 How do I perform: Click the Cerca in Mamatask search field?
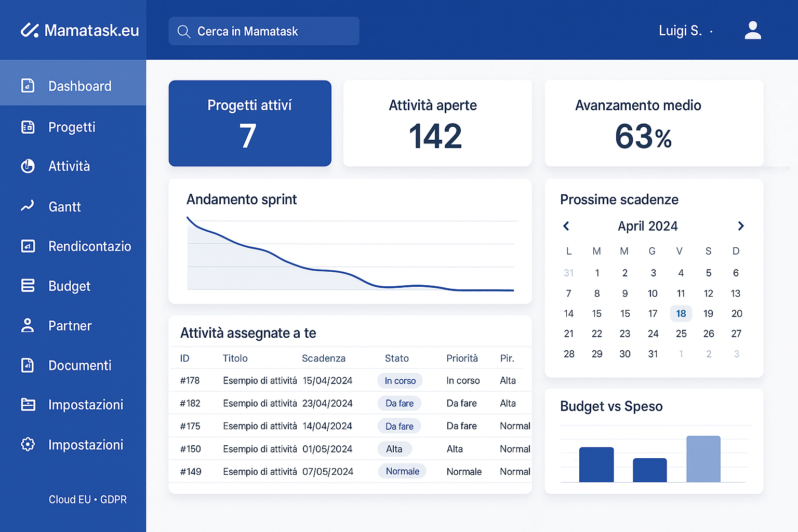pos(270,32)
